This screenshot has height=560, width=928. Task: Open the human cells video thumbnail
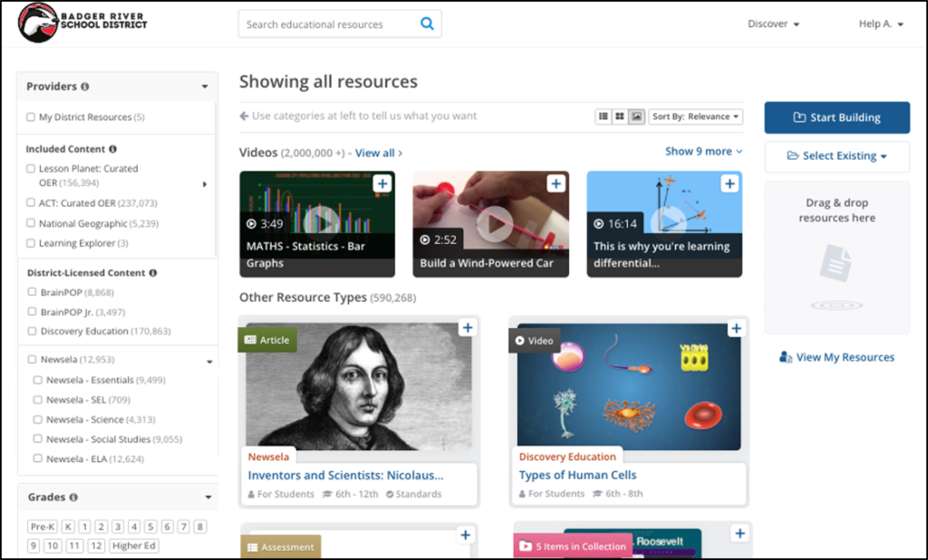click(629, 386)
